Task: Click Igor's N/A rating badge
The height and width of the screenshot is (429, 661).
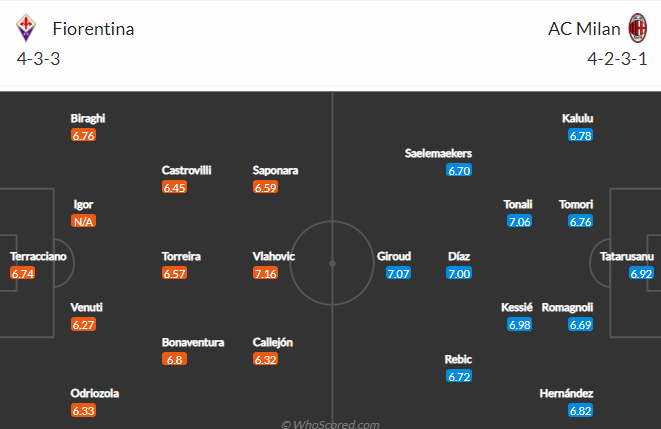Action: 83,221
